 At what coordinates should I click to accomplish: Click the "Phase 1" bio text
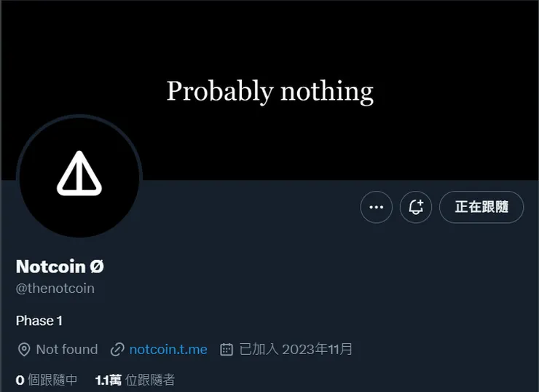click(39, 321)
